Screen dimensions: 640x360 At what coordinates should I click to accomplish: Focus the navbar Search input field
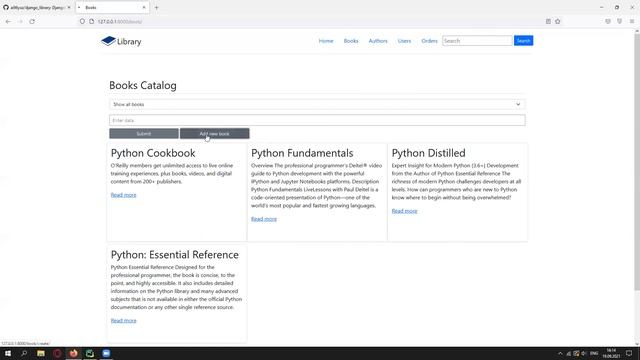pos(477,41)
